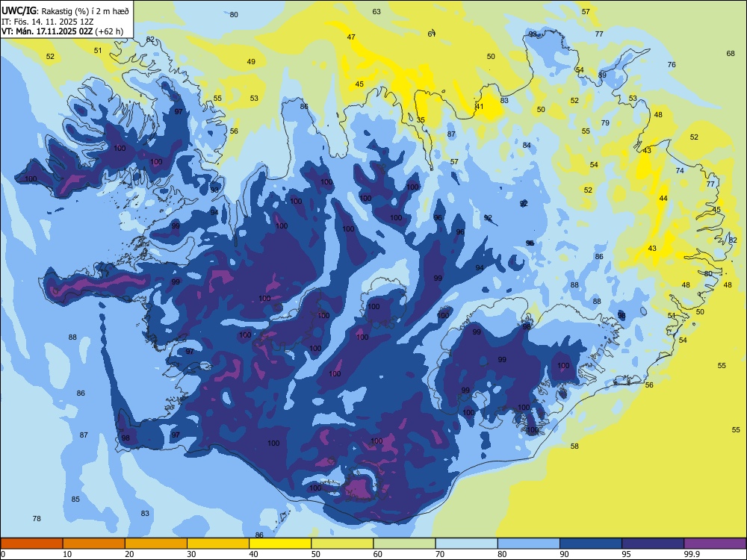The width and height of the screenshot is (747, 560).
Task: Click the 70–80 lightest blue legend swatch
Action: point(466,544)
